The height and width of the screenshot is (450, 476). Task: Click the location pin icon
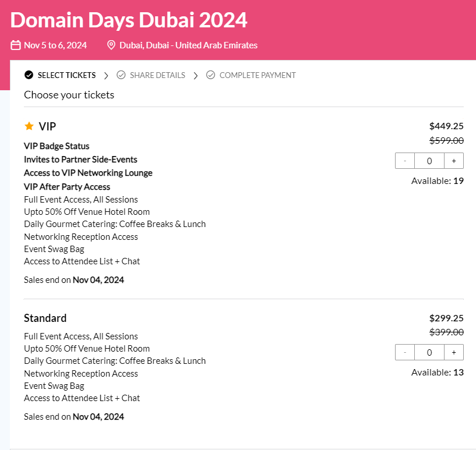pos(111,45)
